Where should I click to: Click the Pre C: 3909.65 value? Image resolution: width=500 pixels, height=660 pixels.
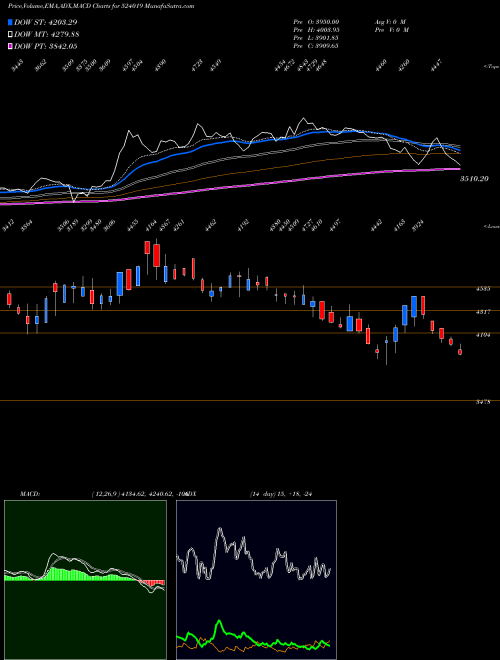click(316, 46)
